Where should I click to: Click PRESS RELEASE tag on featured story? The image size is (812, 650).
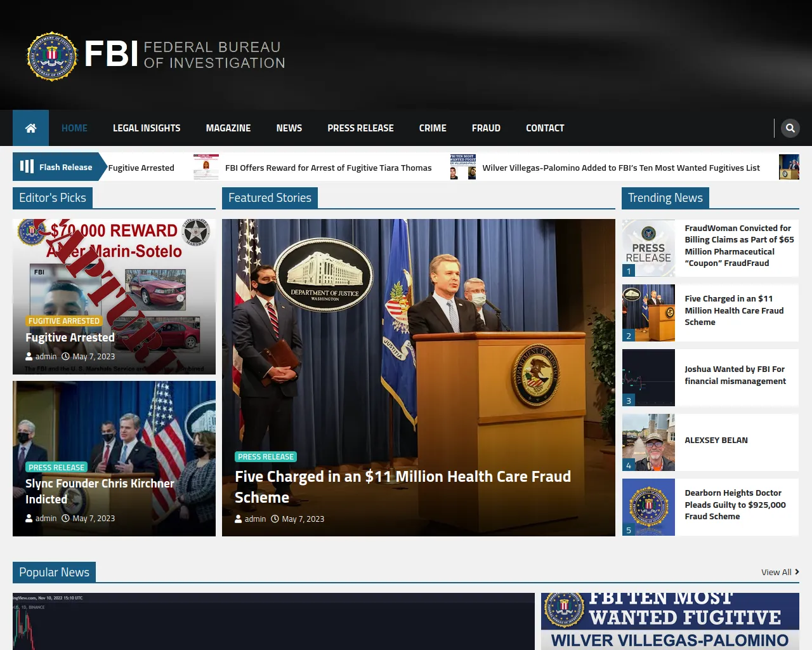coord(266,457)
